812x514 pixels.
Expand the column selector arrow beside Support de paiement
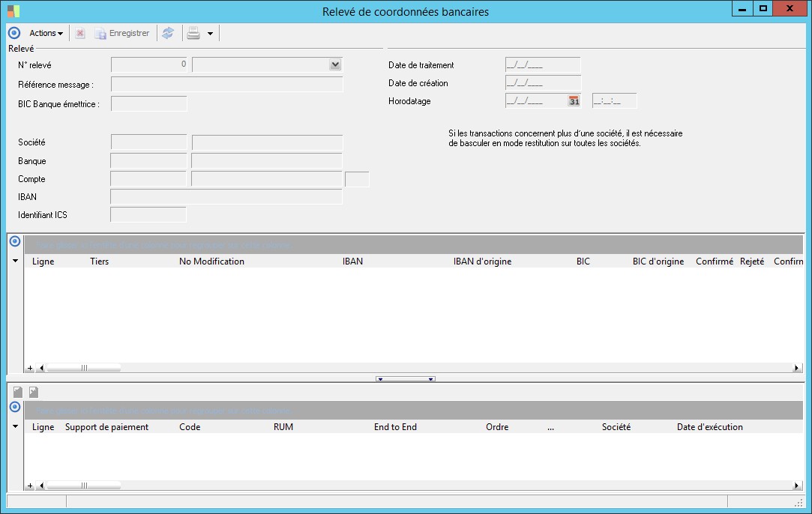coord(15,427)
